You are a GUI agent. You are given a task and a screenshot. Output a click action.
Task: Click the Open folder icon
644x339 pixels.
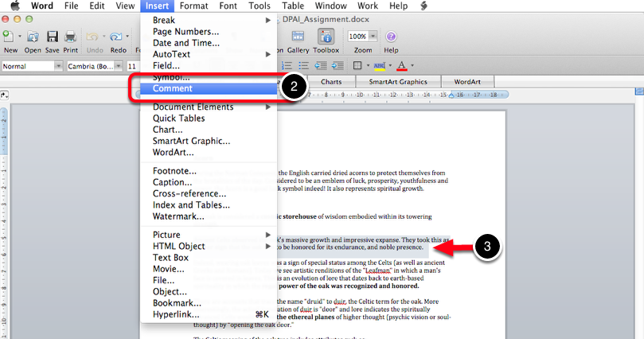[x=33, y=37]
